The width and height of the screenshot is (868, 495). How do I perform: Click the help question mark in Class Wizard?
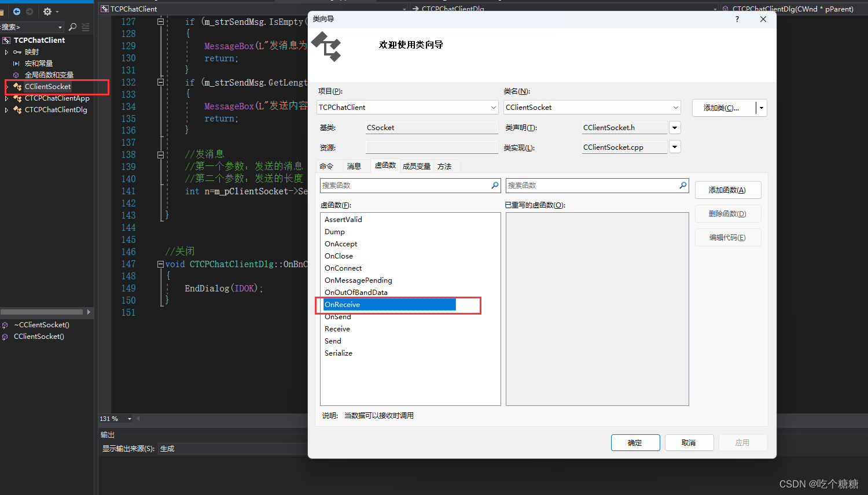click(737, 19)
